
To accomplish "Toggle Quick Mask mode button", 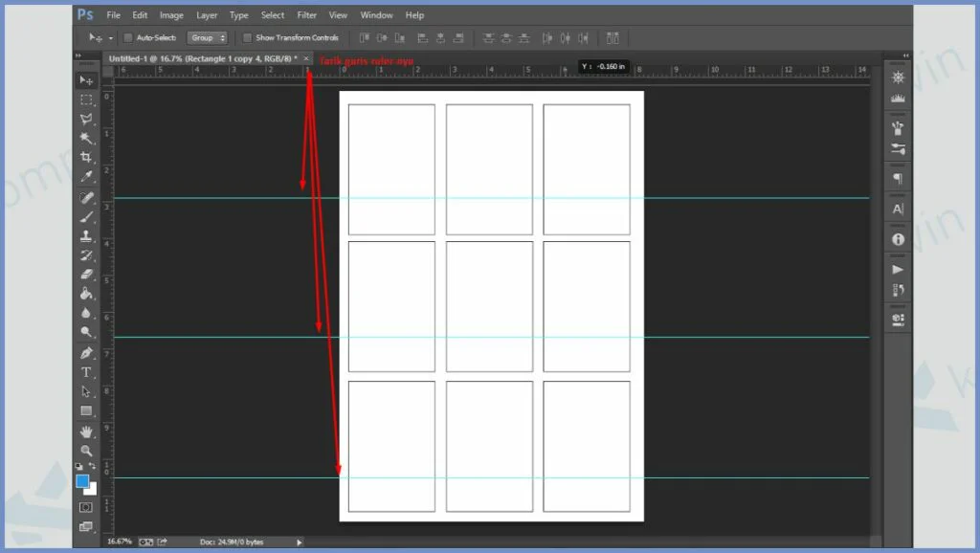I will [86, 506].
